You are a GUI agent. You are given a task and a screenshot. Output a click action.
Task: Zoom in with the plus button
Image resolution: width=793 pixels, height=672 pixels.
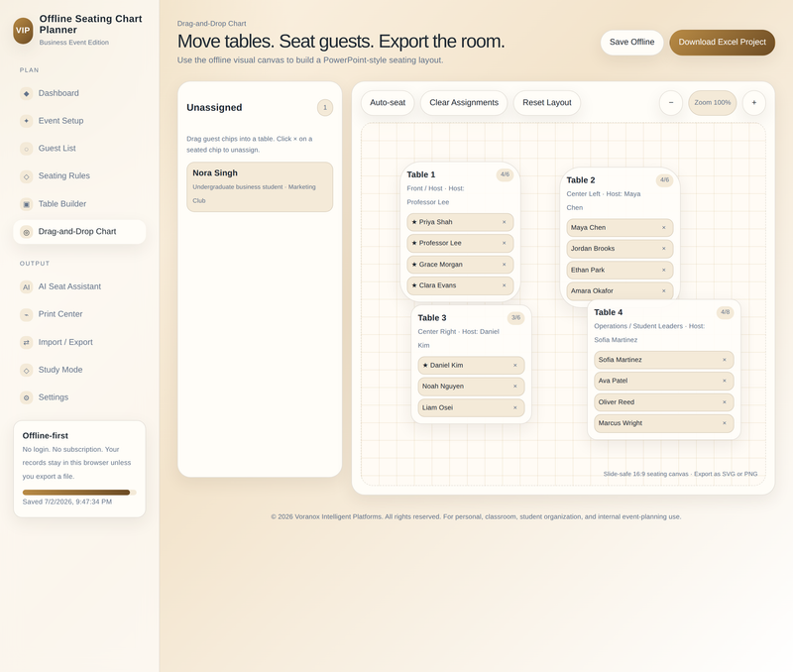click(754, 103)
